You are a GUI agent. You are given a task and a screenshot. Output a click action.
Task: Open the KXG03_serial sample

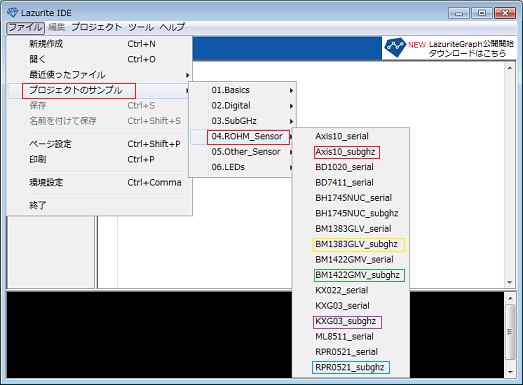pos(351,306)
